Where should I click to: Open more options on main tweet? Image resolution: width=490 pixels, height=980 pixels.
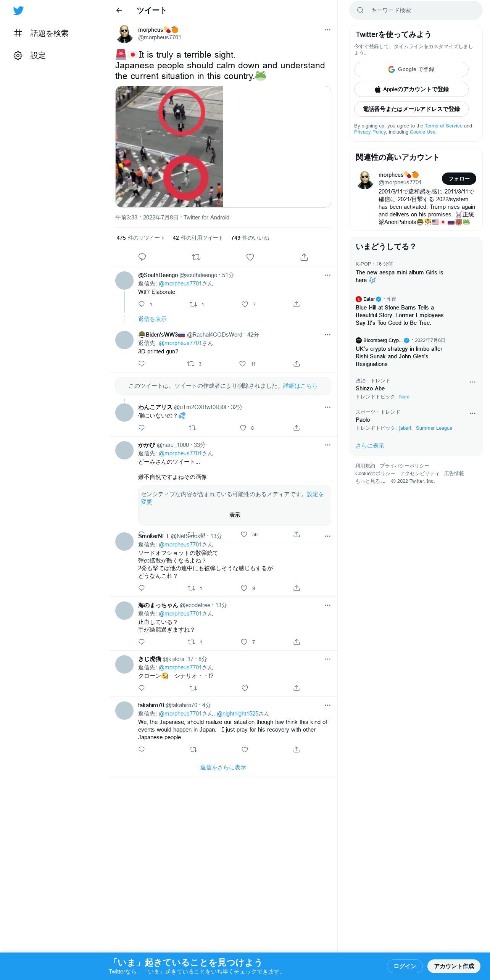click(x=327, y=30)
